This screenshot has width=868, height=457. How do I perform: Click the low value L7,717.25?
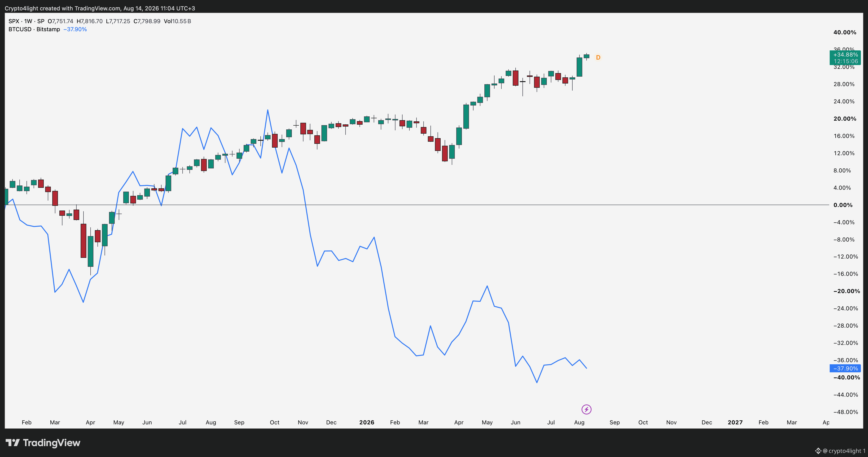118,21
